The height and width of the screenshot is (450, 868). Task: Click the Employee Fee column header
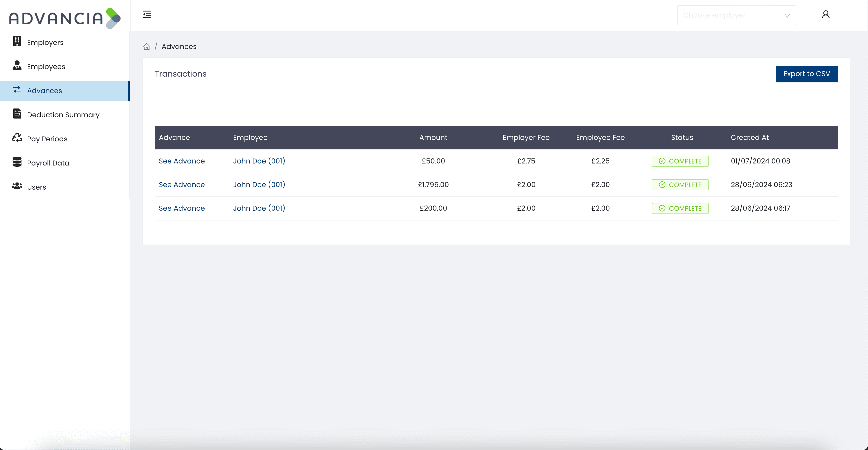(x=600, y=137)
